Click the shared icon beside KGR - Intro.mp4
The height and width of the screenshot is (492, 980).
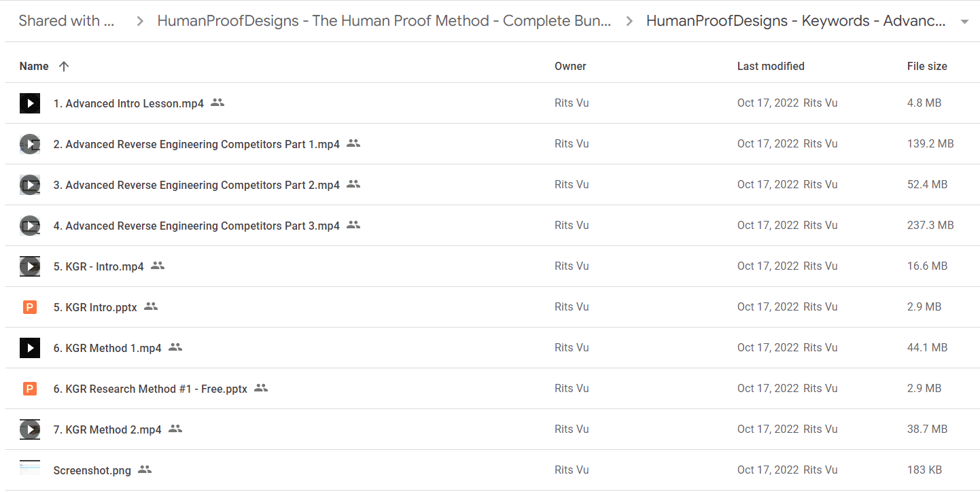[158, 266]
